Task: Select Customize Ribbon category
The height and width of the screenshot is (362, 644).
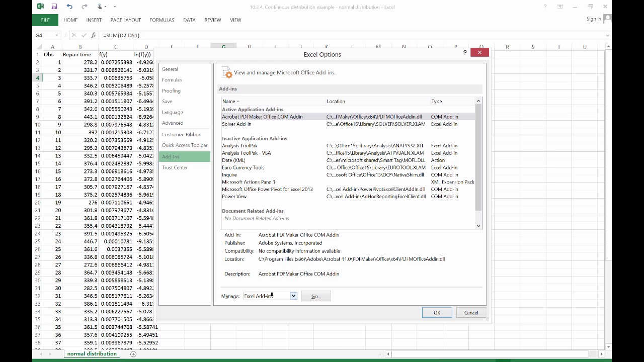Action: (185, 134)
